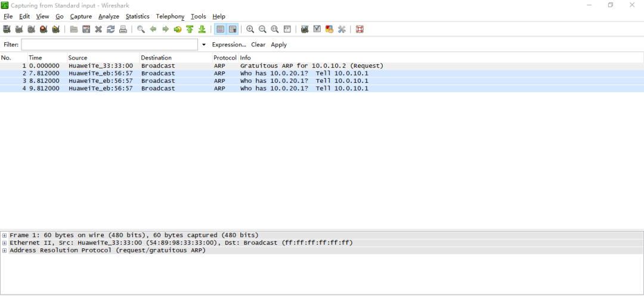Toggle packet list colorize button
This screenshot has width=644, height=296.
pos(221,29)
